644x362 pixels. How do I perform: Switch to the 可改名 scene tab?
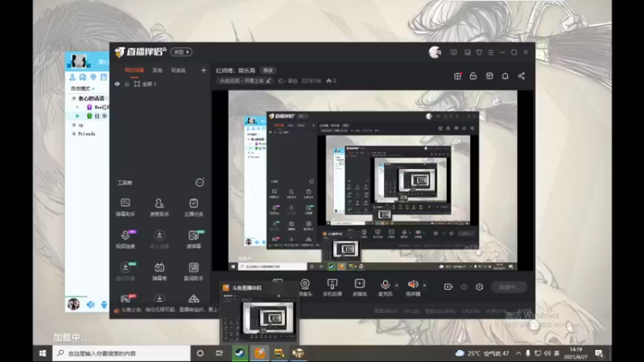point(178,70)
